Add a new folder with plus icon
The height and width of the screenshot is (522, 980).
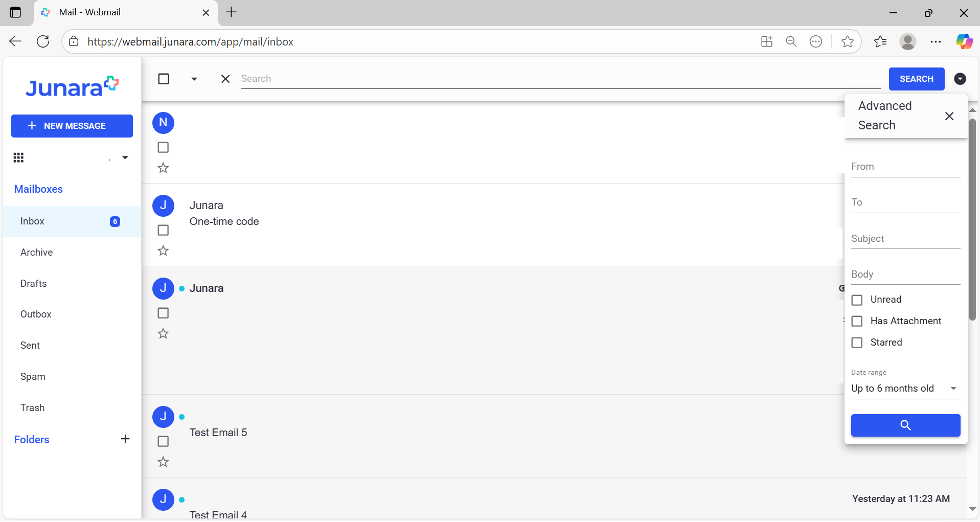click(x=125, y=439)
